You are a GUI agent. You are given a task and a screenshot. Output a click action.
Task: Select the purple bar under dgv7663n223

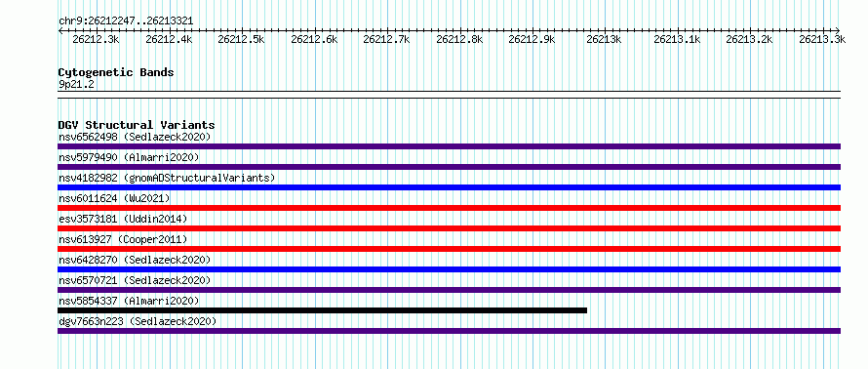[449, 331]
